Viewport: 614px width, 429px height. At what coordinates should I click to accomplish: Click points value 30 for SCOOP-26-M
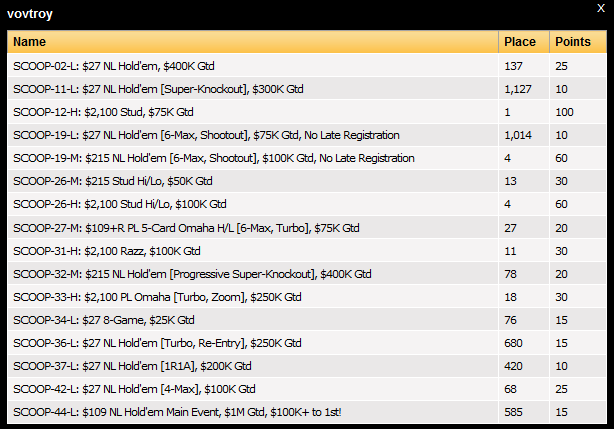562,181
